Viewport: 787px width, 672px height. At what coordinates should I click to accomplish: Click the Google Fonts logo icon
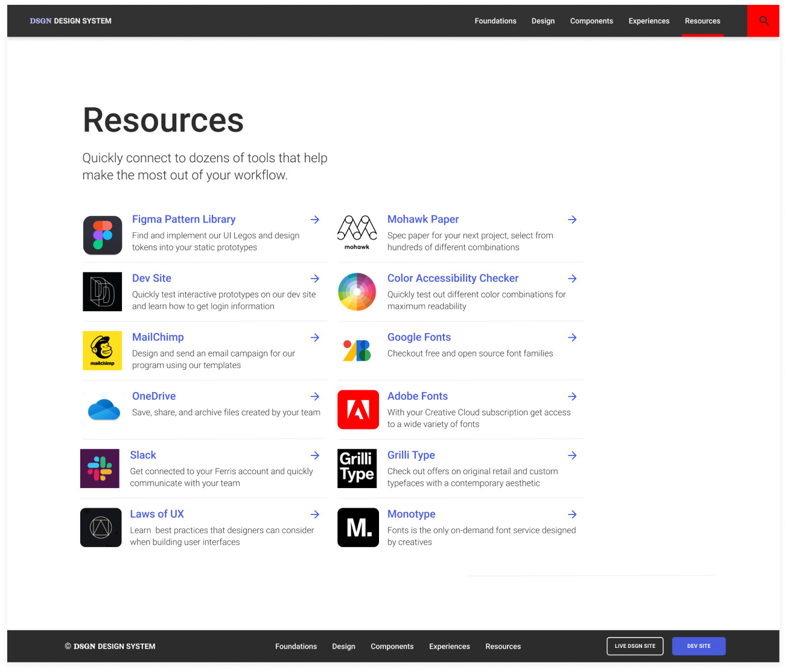coord(357,350)
